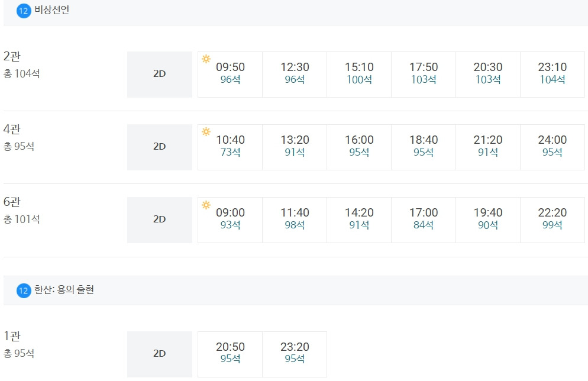This screenshot has width=588, height=381.
Task: Click the morning sun icon for hall 4
Action: pos(206,131)
